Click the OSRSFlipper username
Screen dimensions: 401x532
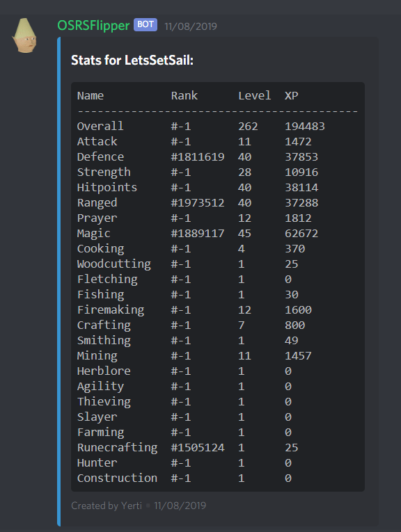[x=93, y=26]
